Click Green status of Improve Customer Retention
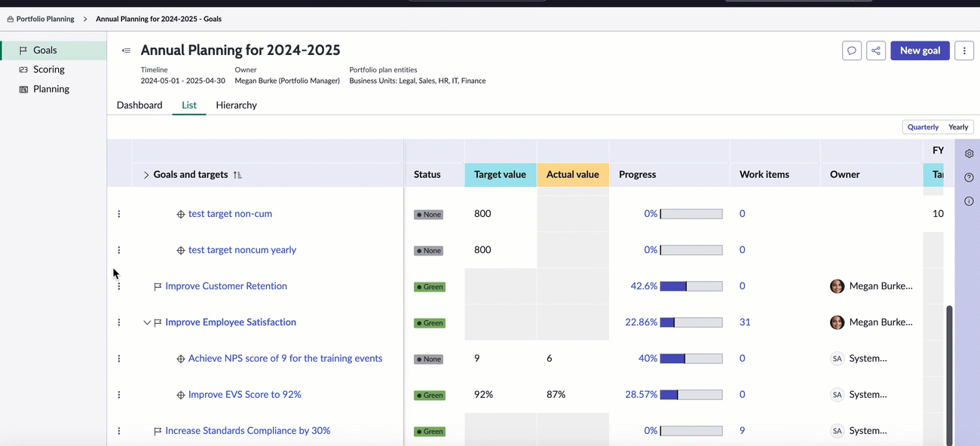 pos(430,287)
